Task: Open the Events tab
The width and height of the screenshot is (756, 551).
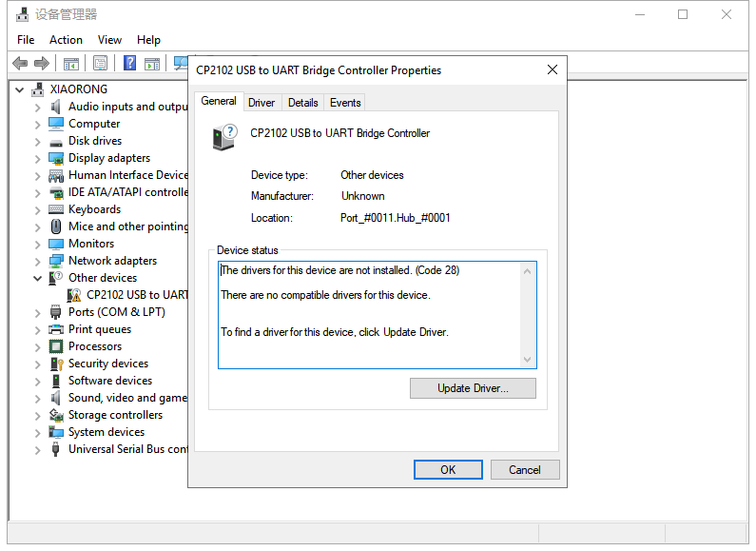Action: (345, 103)
